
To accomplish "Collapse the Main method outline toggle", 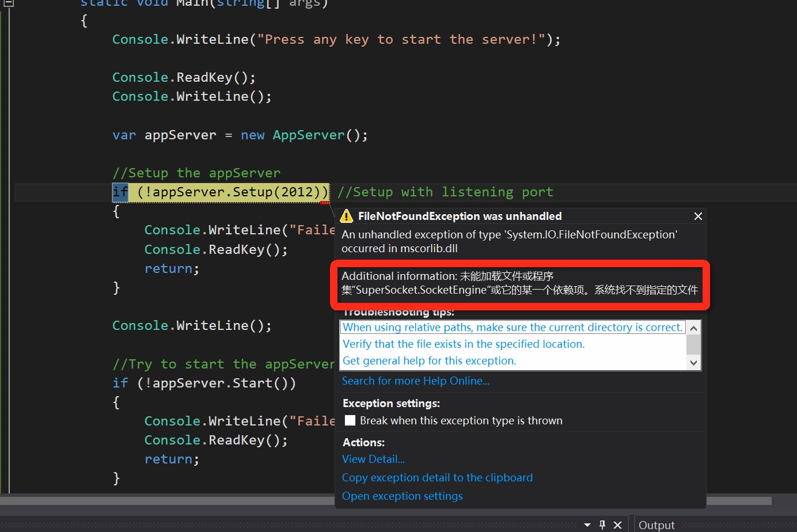I will [x=9, y=3].
